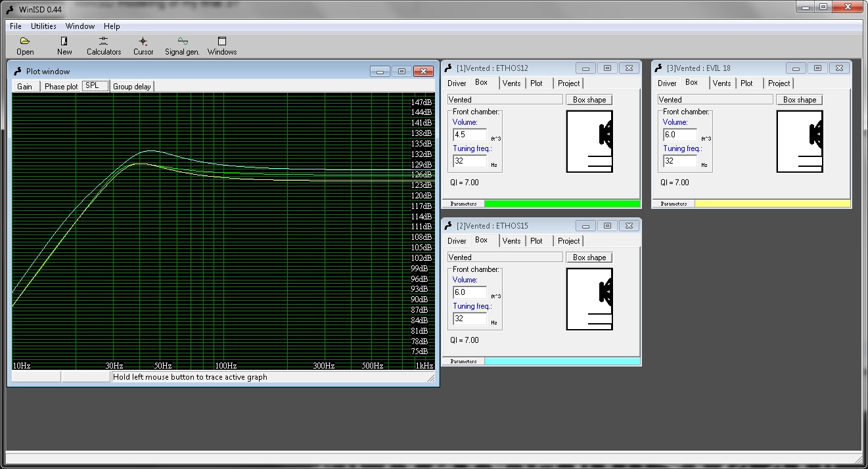
Task: Click the Volume field in ETHOS12 window
Action: point(469,135)
